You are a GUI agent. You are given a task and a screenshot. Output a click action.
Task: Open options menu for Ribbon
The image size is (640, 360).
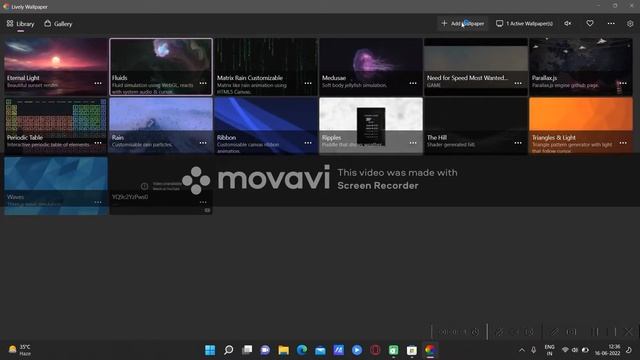coord(308,143)
